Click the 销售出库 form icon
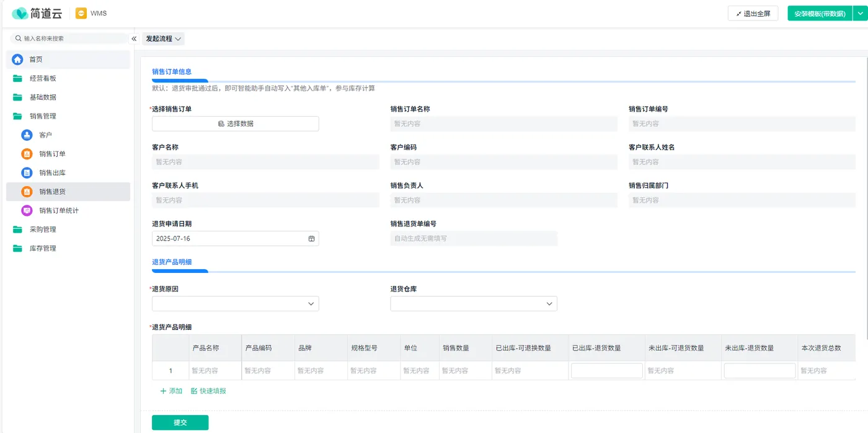 pos(27,173)
